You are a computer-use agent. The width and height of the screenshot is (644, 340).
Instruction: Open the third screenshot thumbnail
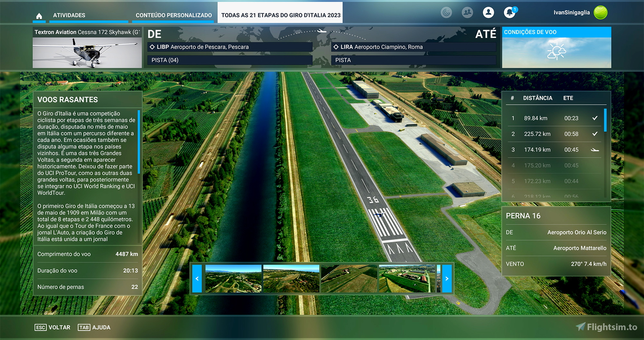tap(349, 279)
